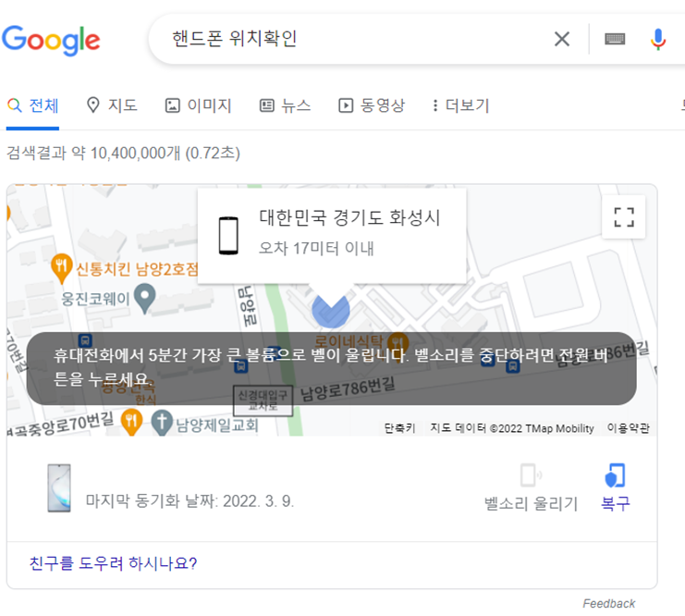Click the 벨소리 울리기 button
The height and width of the screenshot is (616, 685).
532,488
